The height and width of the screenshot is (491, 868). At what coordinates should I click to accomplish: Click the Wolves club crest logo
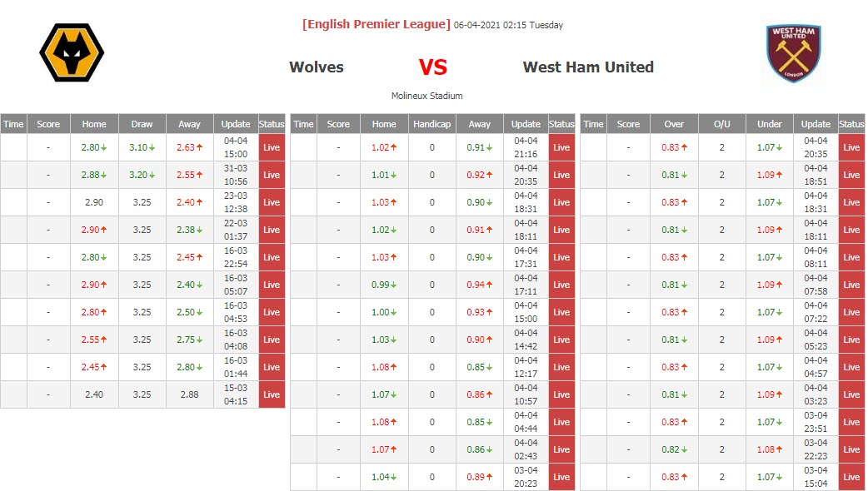(x=72, y=52)
